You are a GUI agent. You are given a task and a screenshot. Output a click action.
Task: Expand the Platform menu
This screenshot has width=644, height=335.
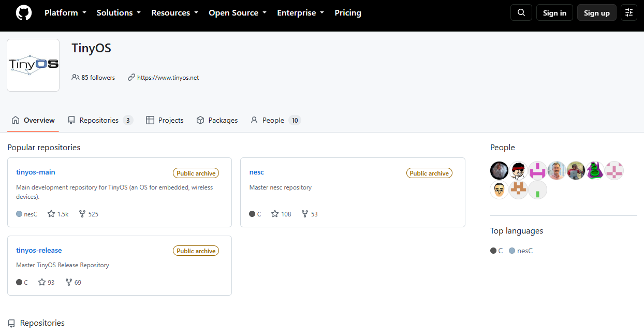point(65,13)
